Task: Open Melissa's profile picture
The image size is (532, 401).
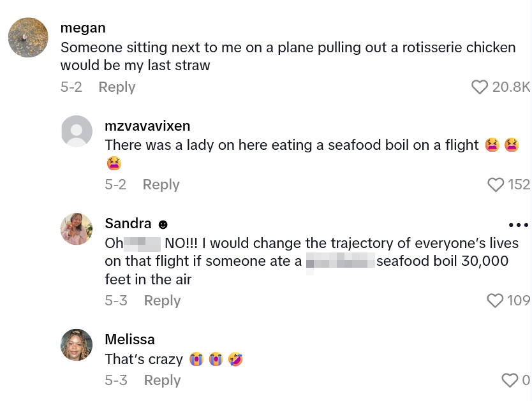Action: click(x=77, y=345)
